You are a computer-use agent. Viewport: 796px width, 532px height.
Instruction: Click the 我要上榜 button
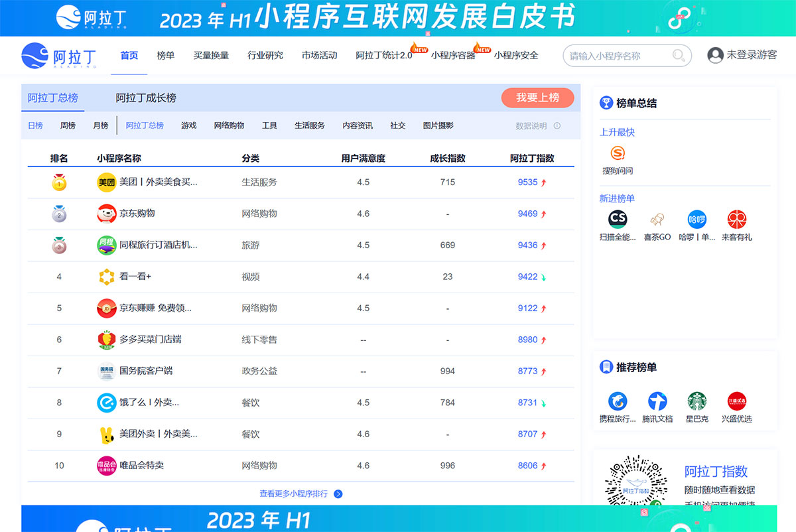[537, 97]
